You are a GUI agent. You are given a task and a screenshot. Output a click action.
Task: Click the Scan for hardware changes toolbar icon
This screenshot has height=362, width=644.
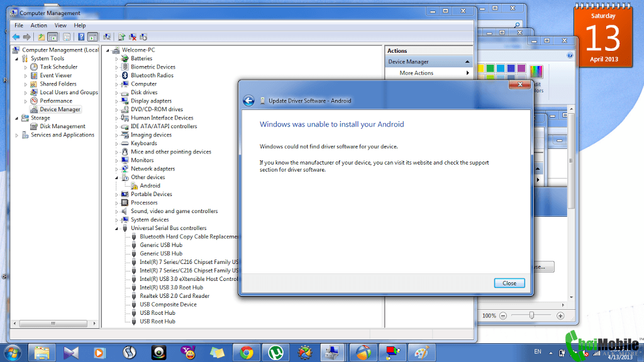click(107, 37)
